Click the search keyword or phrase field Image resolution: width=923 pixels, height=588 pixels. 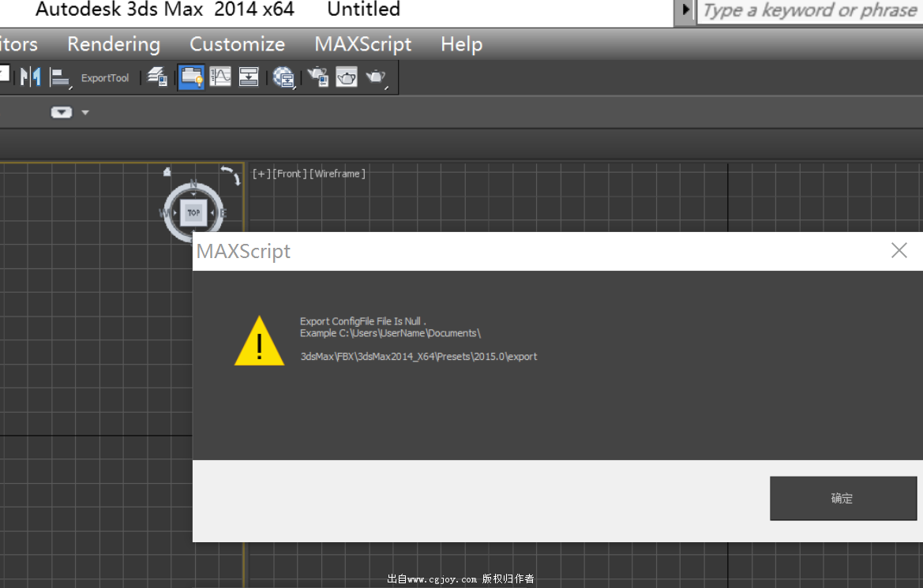tap(810, 10)
